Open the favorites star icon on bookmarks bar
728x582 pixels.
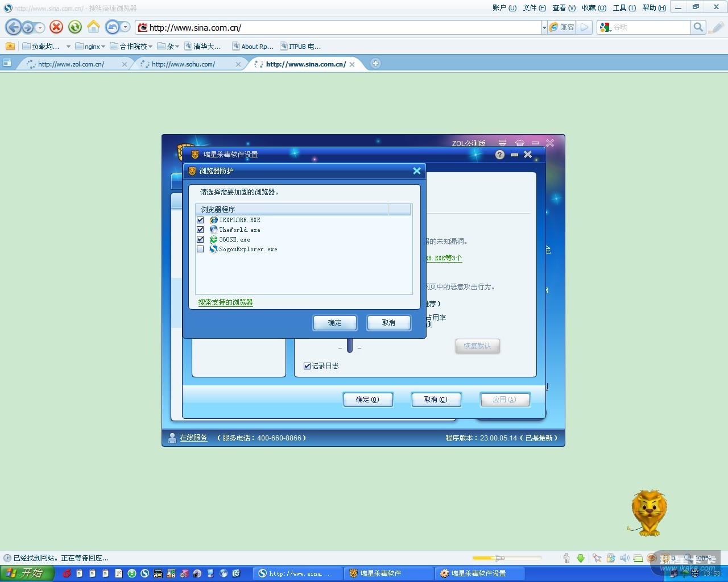pos(10,46)
